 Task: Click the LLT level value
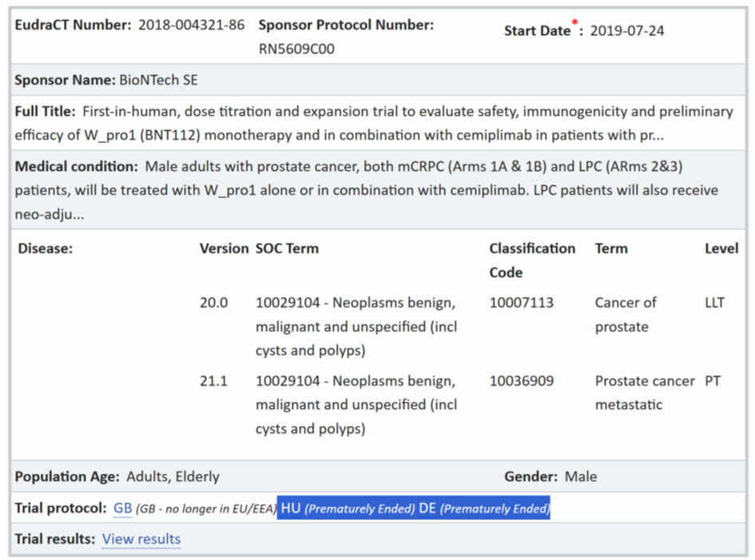click(714, 303)
